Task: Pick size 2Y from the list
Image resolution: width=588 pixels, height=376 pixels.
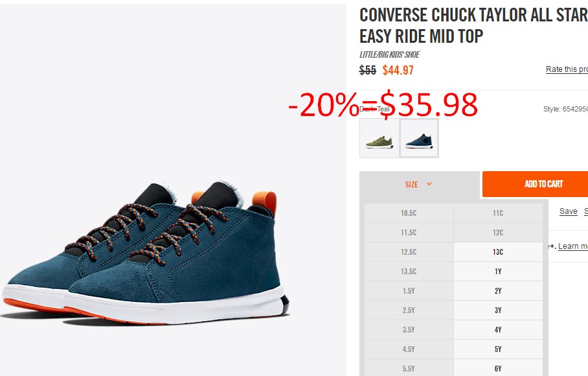Action: coord(498,291)
